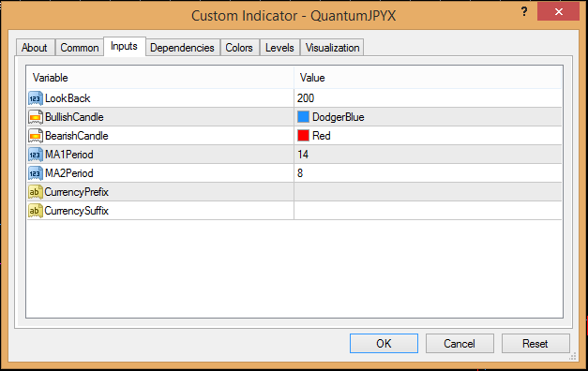Show the Levels tab

coord(279,48)
